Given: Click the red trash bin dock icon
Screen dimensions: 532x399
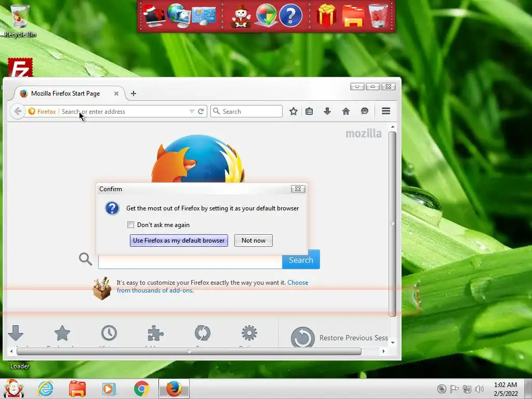Looking at the screenshot, I should click(x=378, y=15).
